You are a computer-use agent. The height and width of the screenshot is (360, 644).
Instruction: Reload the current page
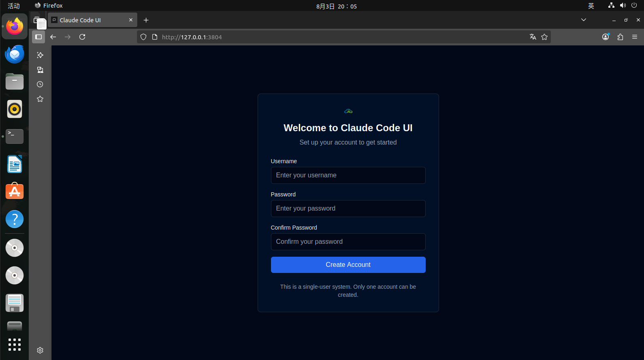(82, 37)
